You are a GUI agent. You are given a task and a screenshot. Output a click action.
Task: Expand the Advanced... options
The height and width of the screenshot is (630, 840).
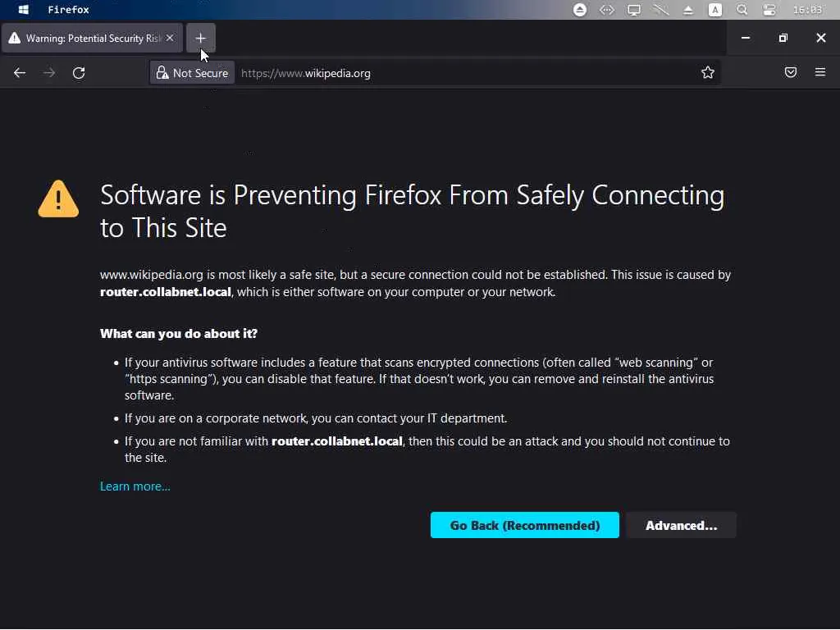click(x=681, y=526)
